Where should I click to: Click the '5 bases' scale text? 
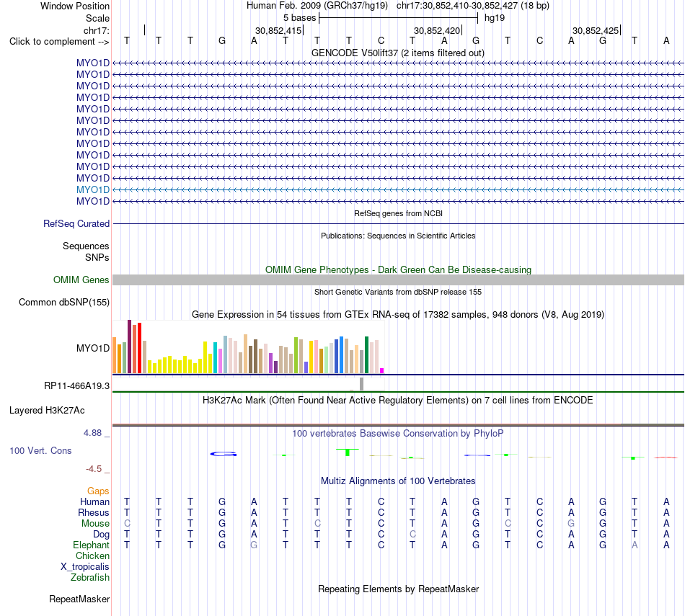coord(299,18)
